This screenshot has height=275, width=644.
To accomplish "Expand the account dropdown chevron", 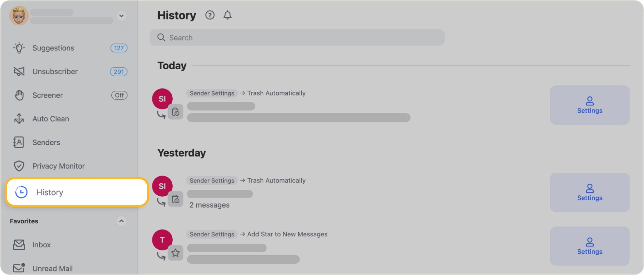I will point(121,16).
